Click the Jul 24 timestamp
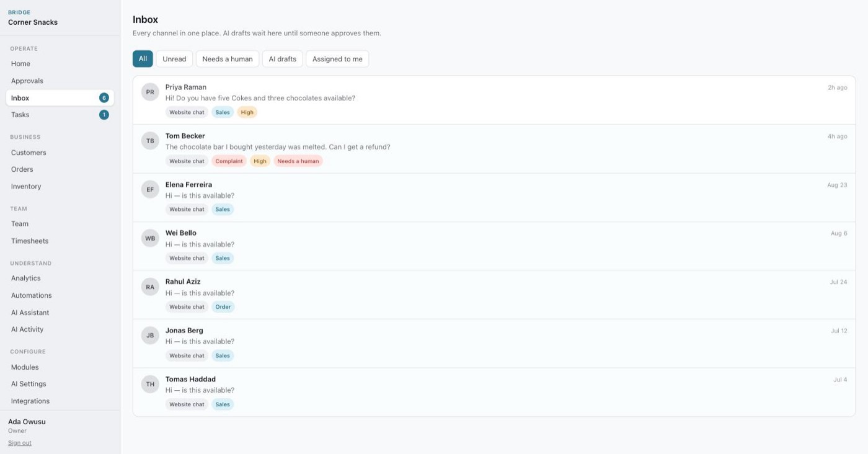Image resolution: width=868 pixels, height=454 pixels. pyautogui.click(x=838, y=282)
